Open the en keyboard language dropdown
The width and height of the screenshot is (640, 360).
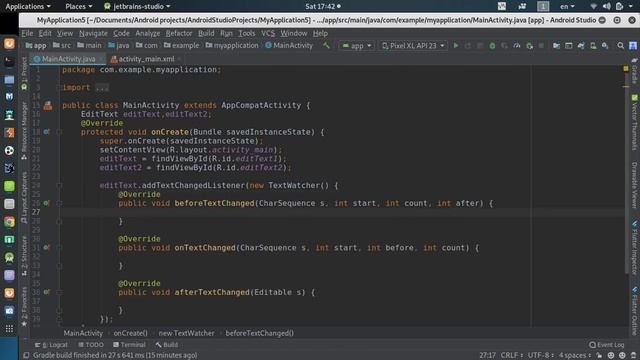(567, 6)
